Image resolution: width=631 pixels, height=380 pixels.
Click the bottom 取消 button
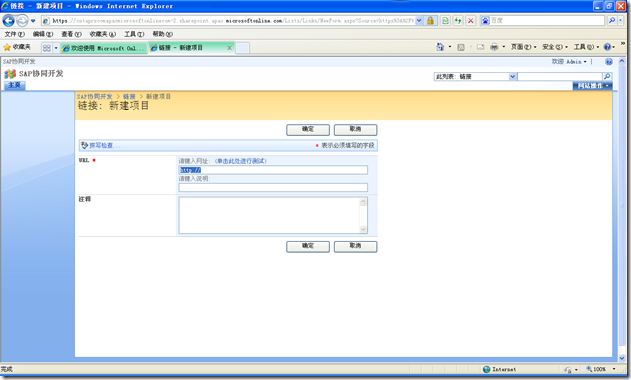(355, 246)
